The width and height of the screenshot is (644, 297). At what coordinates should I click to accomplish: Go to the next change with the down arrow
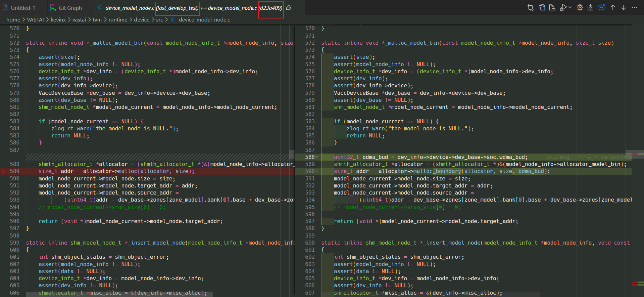(x=624, y=7)
